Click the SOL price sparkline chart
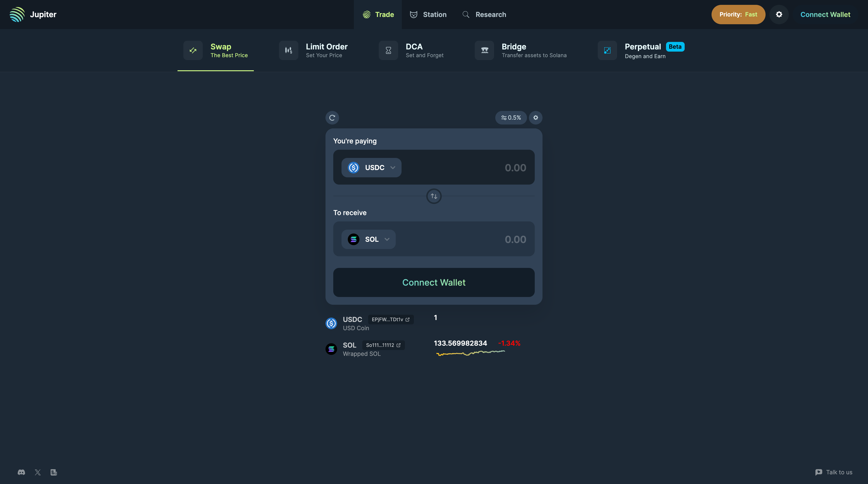Viewport: 868px width, 484px height. click(471, 353)
